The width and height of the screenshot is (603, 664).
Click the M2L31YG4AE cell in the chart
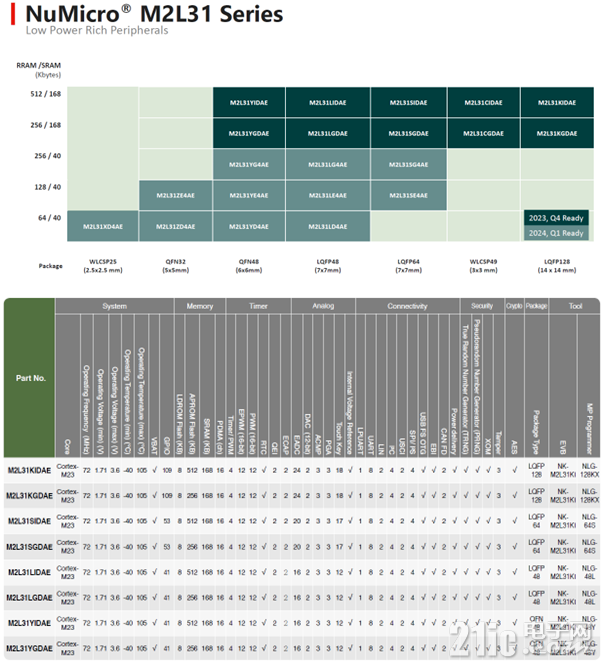249,164
